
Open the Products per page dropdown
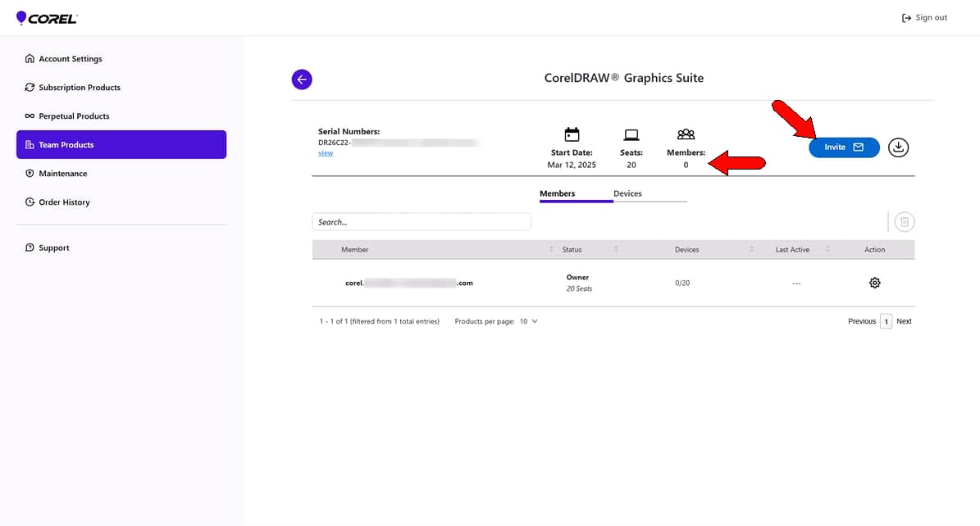coord(528,321)
